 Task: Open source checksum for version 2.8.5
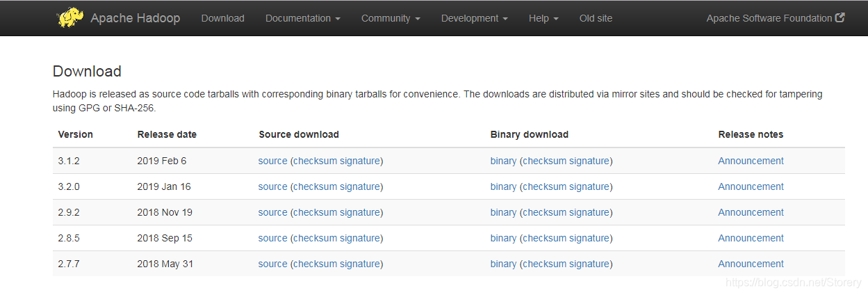coord(316,238)
